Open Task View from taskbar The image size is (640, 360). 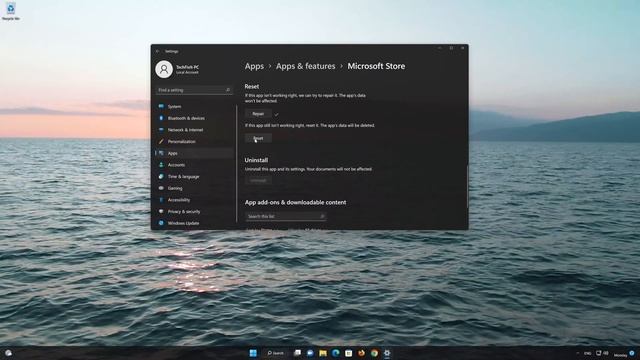click(x=298, y=353)
